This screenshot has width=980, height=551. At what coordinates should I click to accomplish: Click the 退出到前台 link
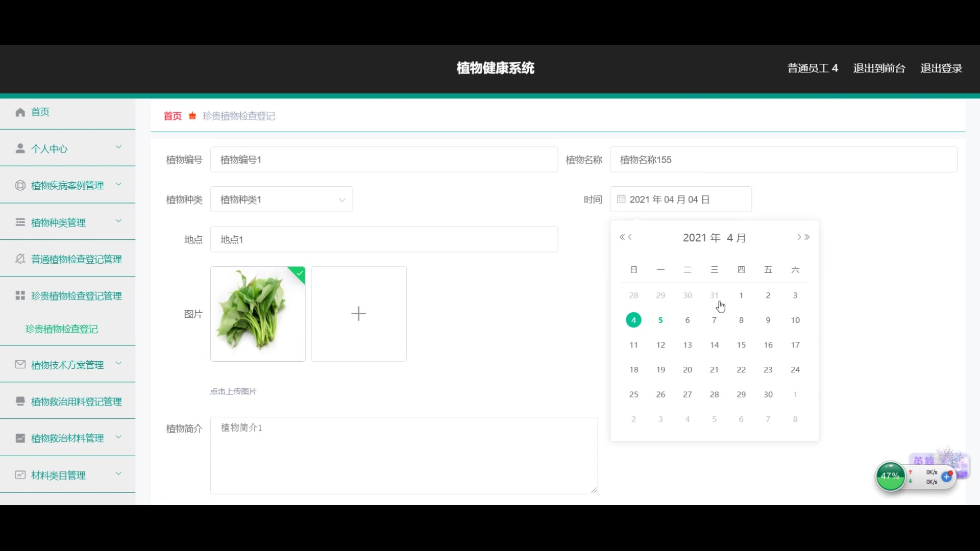[879, 68]
